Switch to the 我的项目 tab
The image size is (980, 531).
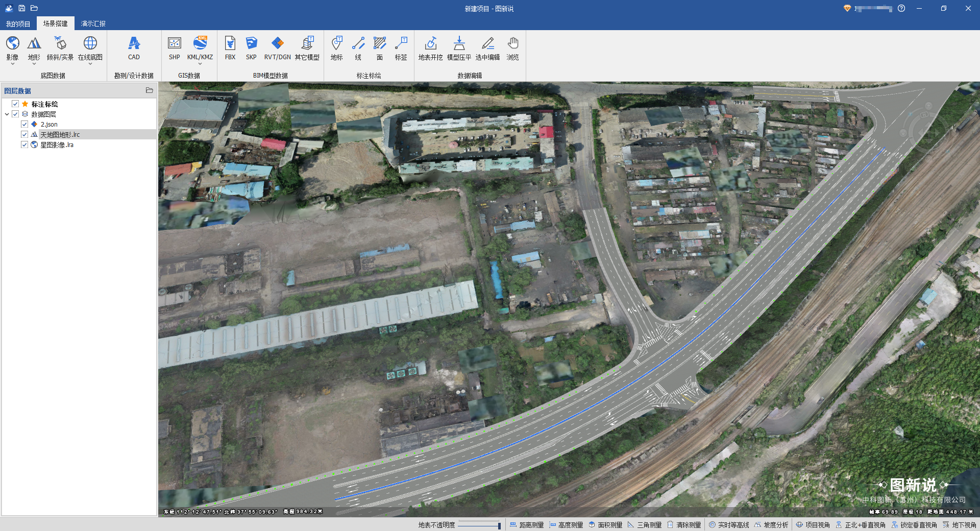[x=18, y=24]
